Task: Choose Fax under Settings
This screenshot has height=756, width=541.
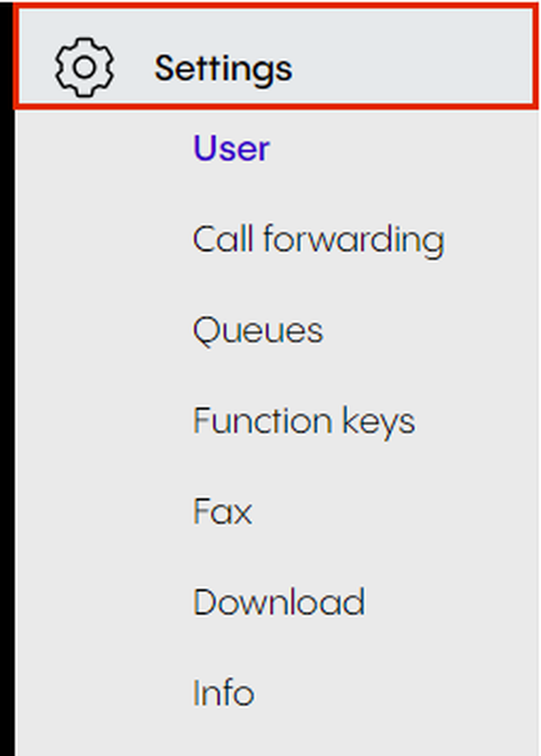Action: pyautogui.click(x=223, y=512)
